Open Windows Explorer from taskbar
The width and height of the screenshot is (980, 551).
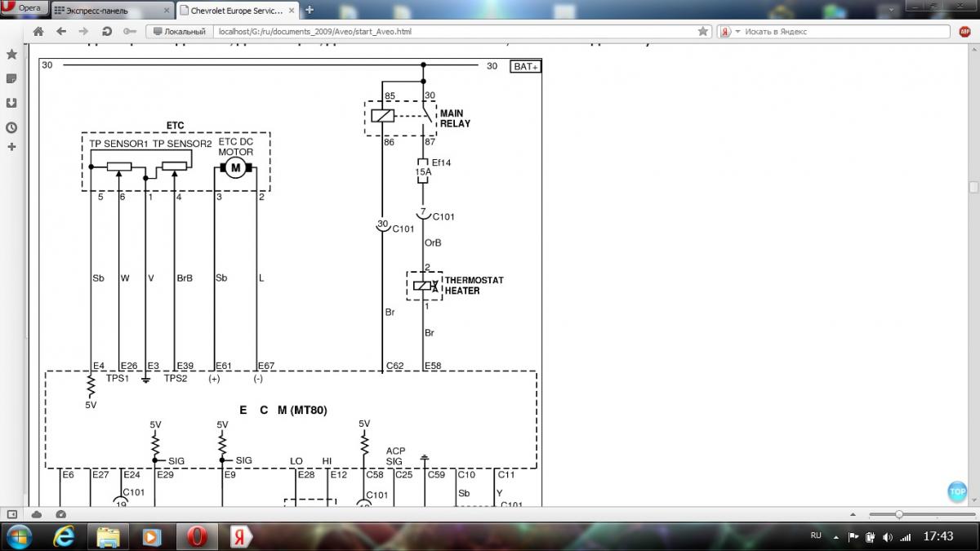[x=109, y=536]
